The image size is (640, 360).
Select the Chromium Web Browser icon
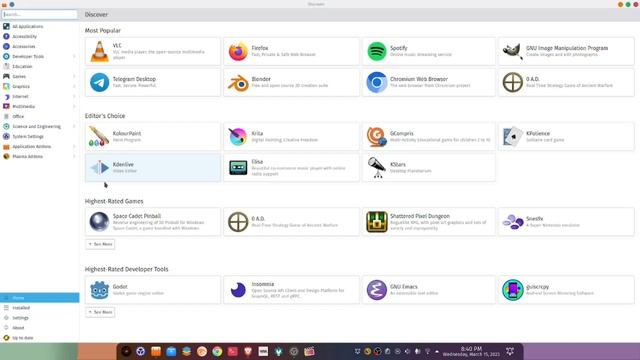[x=377, y=82]
